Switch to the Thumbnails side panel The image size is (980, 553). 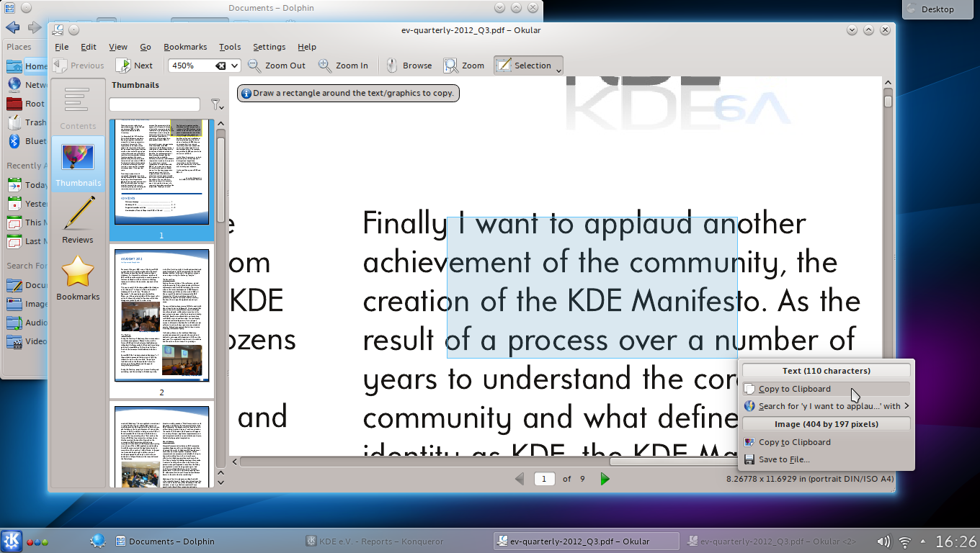coord(78,163)
